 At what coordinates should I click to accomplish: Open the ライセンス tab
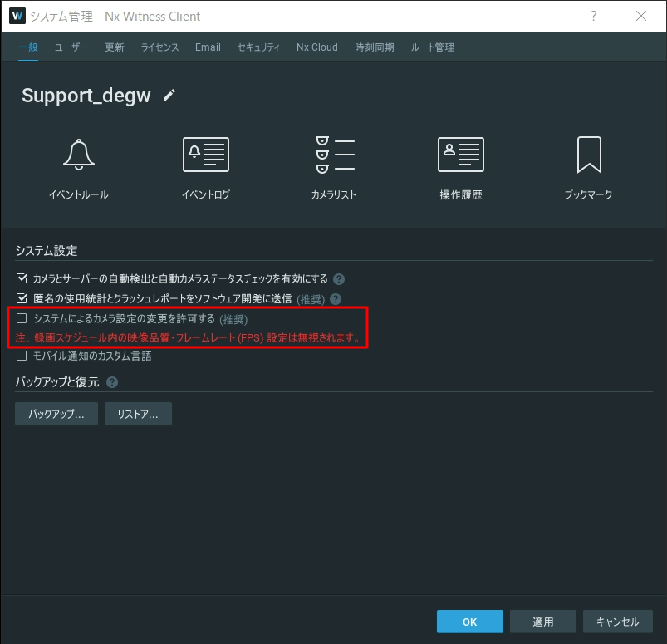pyautogui.click(x=160, y=47)
